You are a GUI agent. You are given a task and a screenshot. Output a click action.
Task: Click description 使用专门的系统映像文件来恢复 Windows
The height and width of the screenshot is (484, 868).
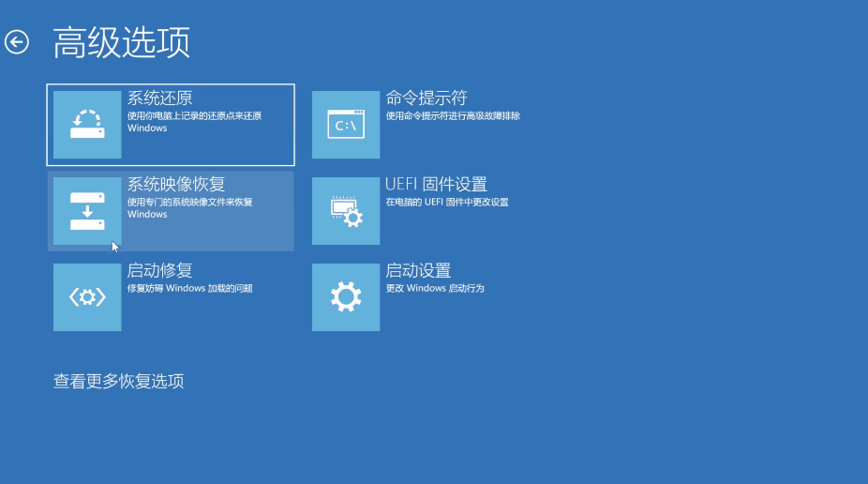(x=190, y=208)
